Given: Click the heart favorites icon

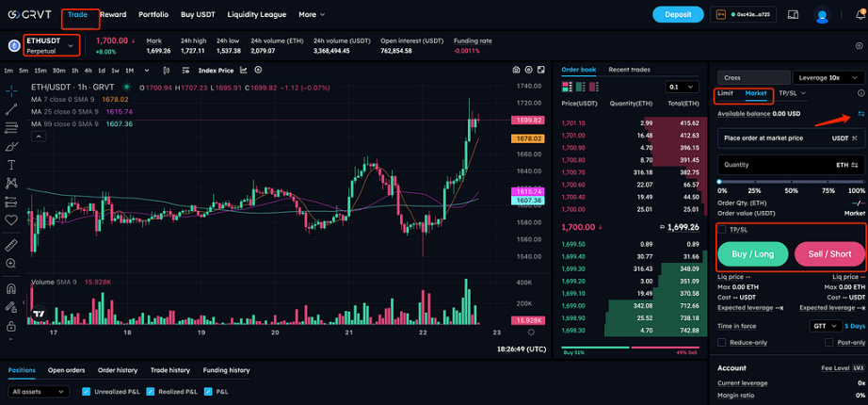Looking at the screenshot, I should click(11, 220).
